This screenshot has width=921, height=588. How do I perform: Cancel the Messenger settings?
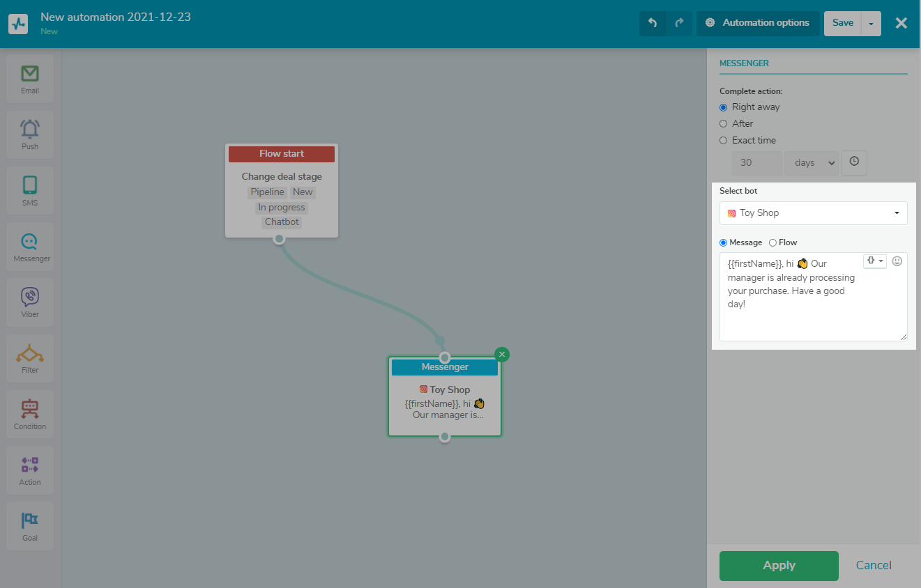click(874, 566)
